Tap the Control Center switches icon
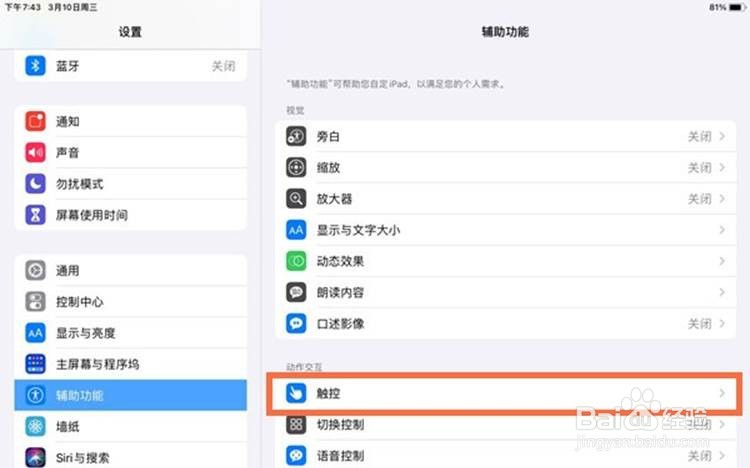The height and width of the screenshot is (468, 750). pyautogui.click(x=35, y=302)
